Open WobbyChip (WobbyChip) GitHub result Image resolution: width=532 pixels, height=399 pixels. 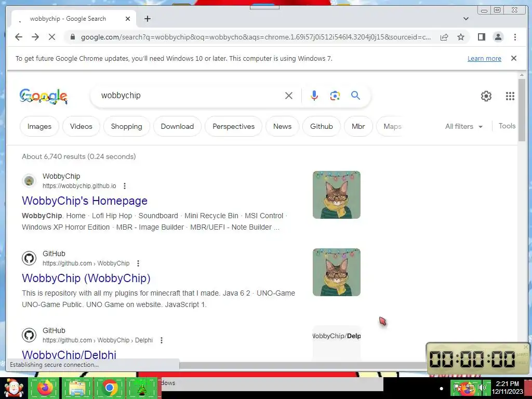(86, 278)
